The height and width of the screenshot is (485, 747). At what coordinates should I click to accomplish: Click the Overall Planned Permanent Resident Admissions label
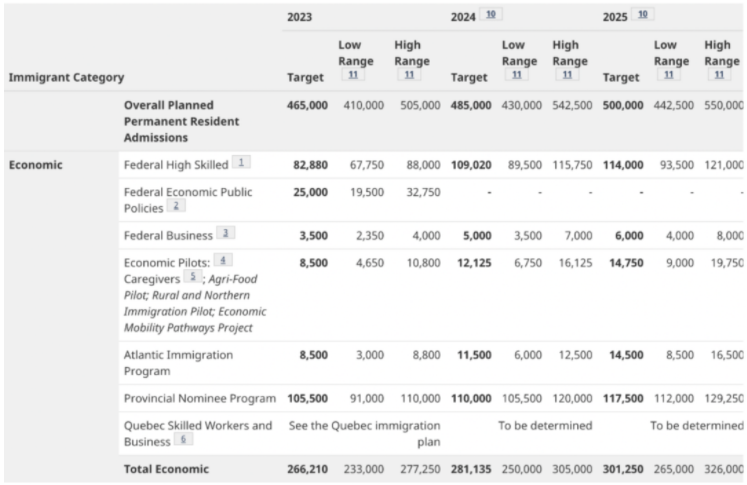[x=182, y=121]
